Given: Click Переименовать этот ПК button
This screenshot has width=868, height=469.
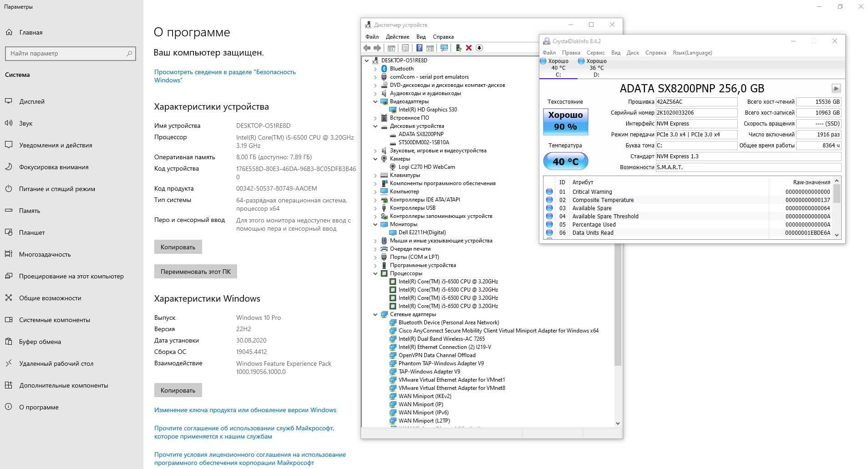Looking at the screenshot, I should click(x=196, y=272).
